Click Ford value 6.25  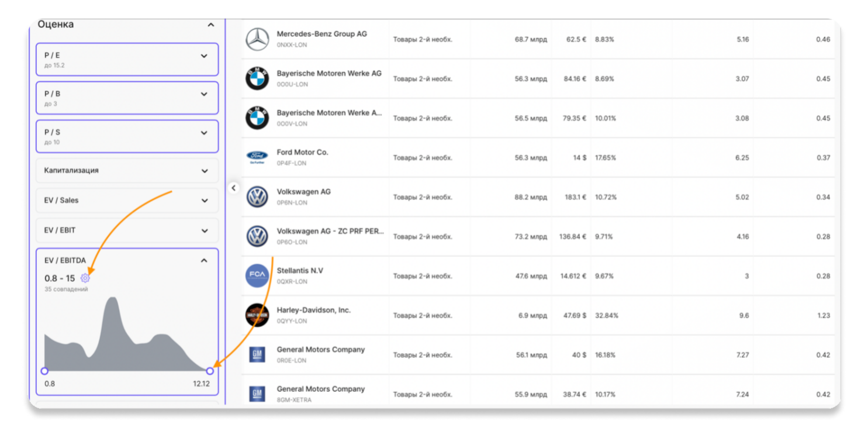tap(742, 158)
